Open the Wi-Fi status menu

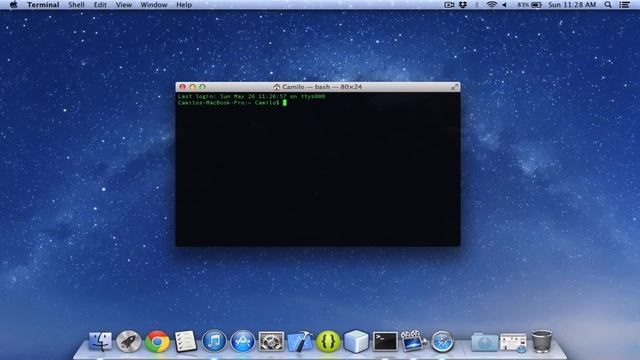click(491, 5)
